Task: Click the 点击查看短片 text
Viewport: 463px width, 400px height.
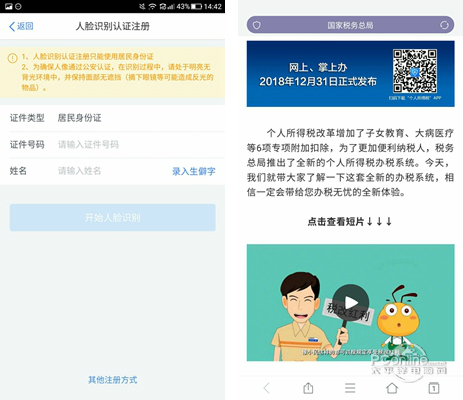Action: (x=350, y=221)
